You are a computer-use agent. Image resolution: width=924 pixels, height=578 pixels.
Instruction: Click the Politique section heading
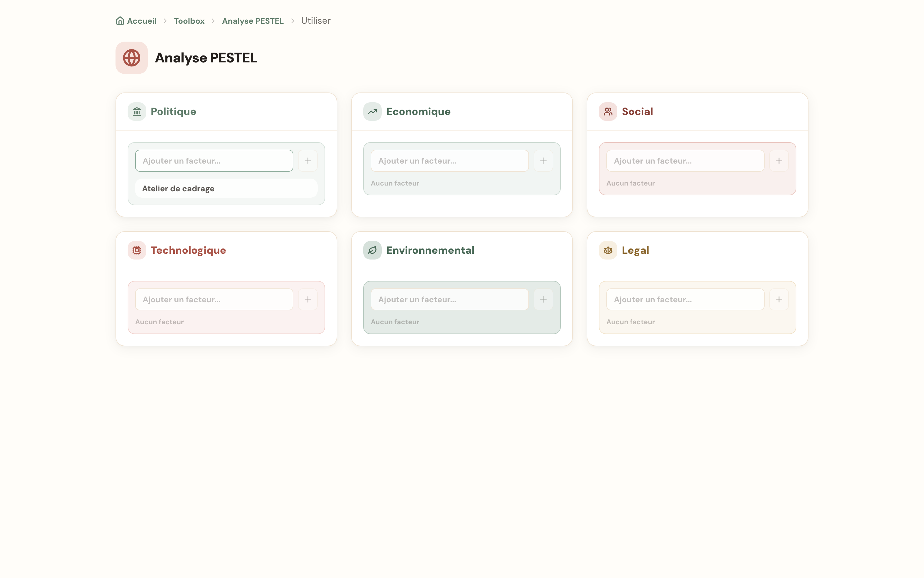click(173, 112)
